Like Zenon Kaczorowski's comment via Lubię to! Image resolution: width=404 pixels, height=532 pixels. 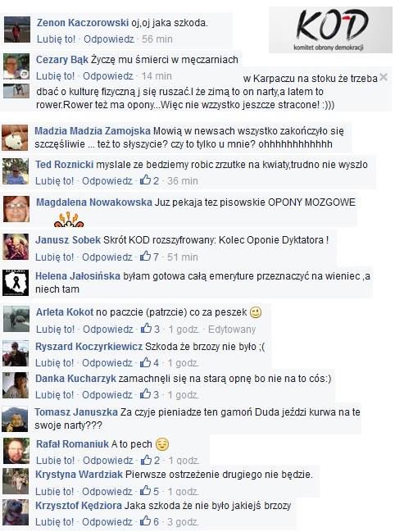pos(56,39)
